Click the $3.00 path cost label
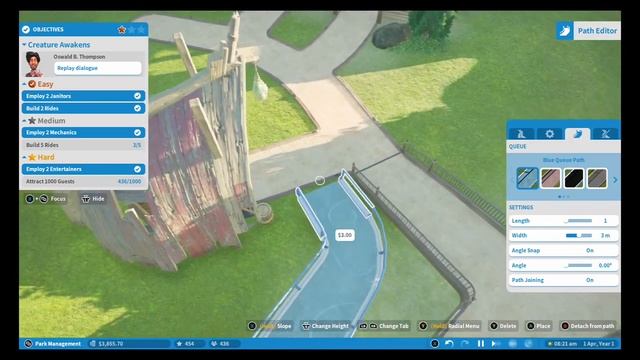640x360 pixels. click(344, 235)
